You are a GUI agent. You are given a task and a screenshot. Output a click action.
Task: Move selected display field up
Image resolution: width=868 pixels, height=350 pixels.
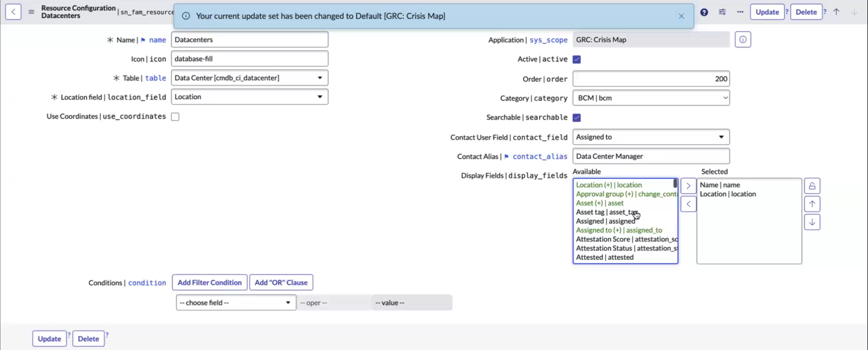(x=812, y=204)
